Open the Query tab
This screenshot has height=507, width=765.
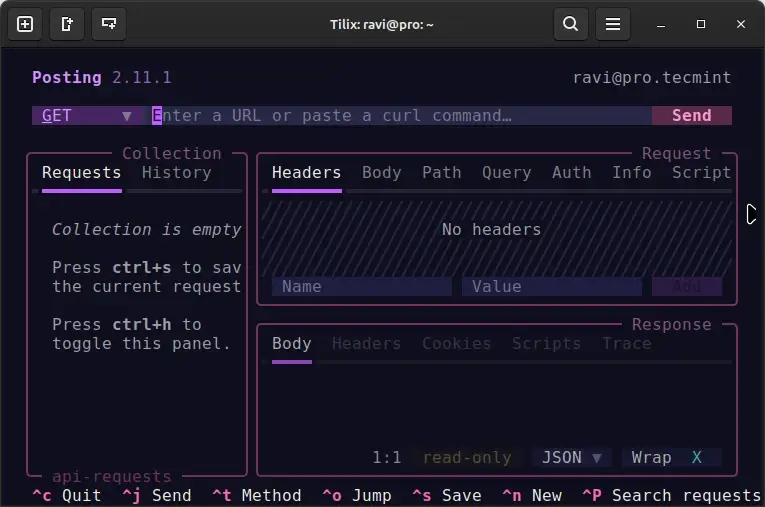pos(506,173)
